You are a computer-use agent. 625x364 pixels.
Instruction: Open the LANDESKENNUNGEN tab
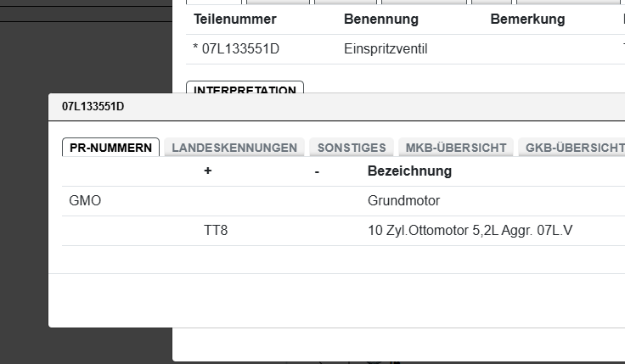click(x=234, y=148)
